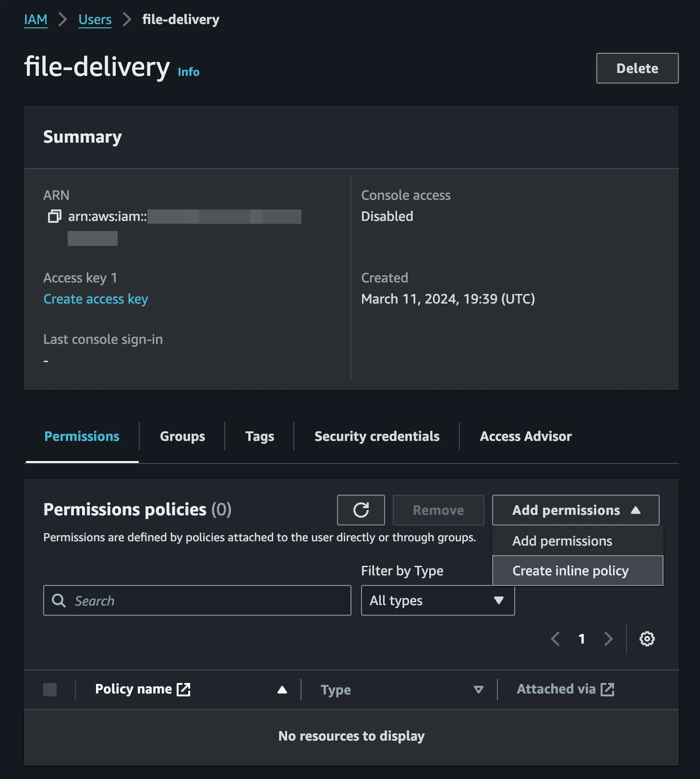The image size is (700, 779).
Task: Click the Console access Disabled value
Action: [387, 216]
